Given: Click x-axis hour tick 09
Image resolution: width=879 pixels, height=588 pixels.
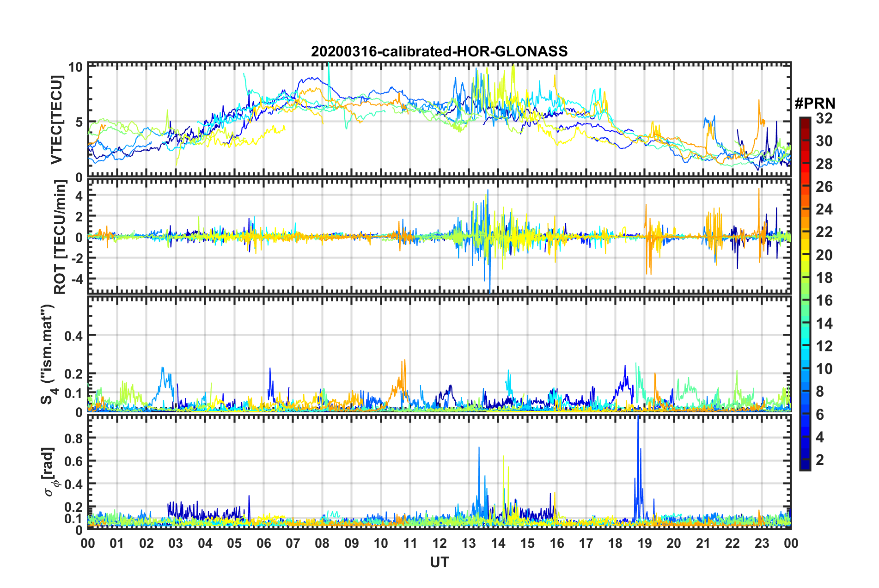Looking at the screenshot, I should [x=352, y=543].
